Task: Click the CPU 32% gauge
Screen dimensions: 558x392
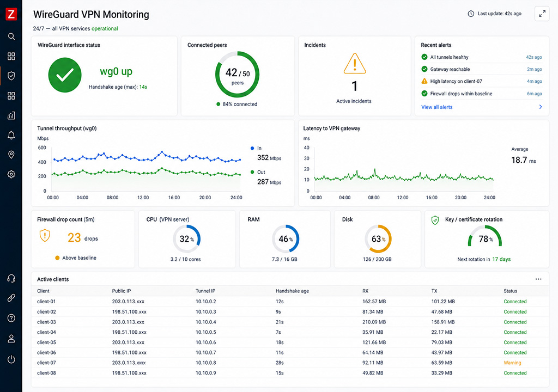Action: (x=187, y=238)
